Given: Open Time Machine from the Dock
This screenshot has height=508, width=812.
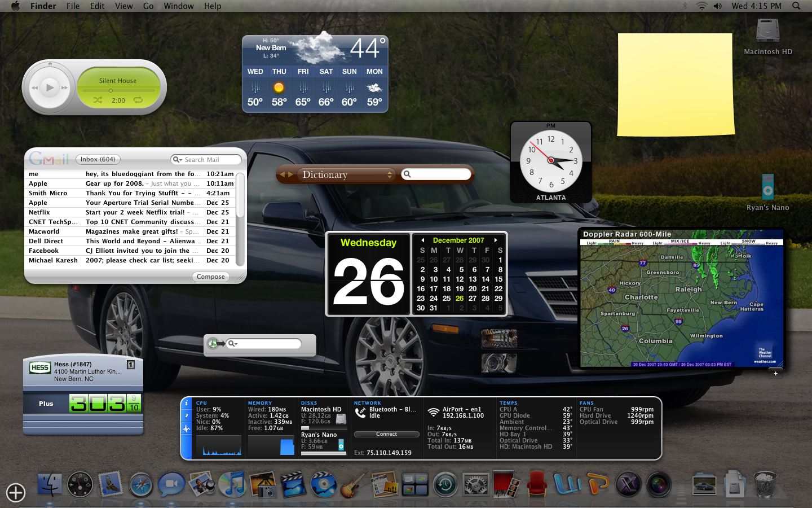Looking at the screenshot, I should point(445,484).
